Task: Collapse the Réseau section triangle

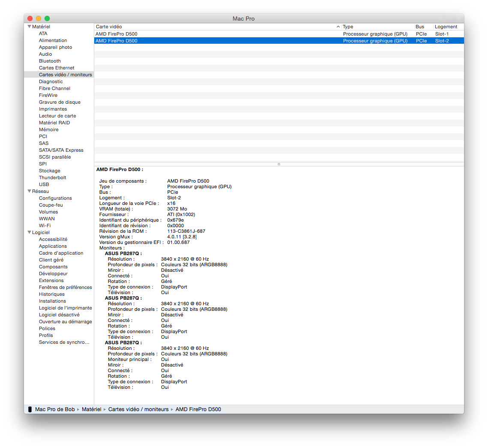Action: pos(29,191)
